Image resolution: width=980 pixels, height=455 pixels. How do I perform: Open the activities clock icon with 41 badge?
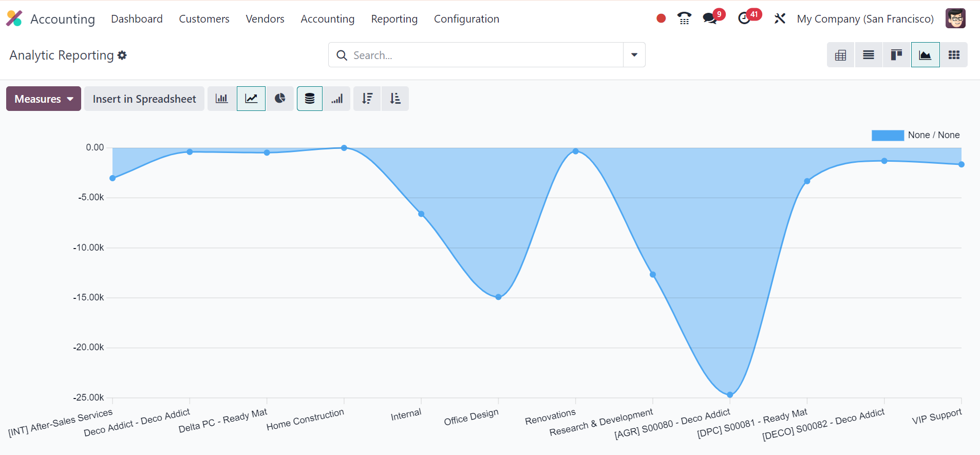[x=744, y=18]
